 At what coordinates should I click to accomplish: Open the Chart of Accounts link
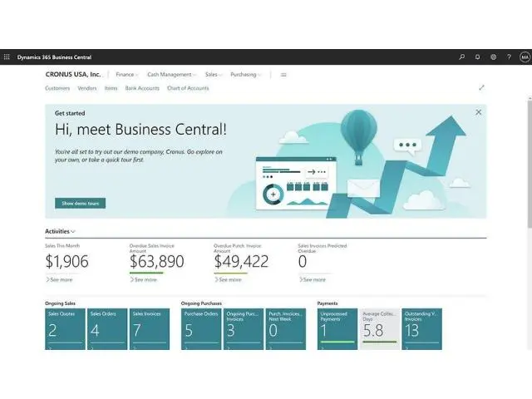pos(188,88)
